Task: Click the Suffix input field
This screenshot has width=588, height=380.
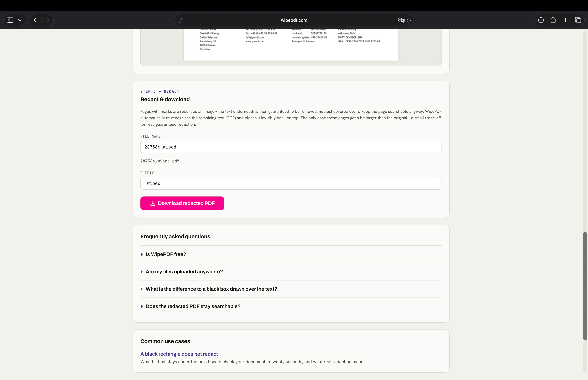Action: tap(291, 183)
